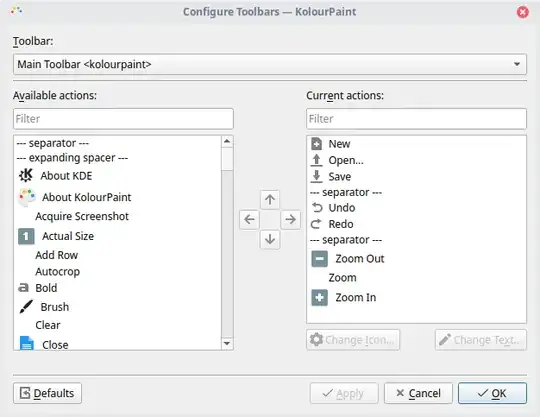540x417 pixels.
Task: Click the KolourPaint app icon in title bar
Action: [x=16, y=11]
